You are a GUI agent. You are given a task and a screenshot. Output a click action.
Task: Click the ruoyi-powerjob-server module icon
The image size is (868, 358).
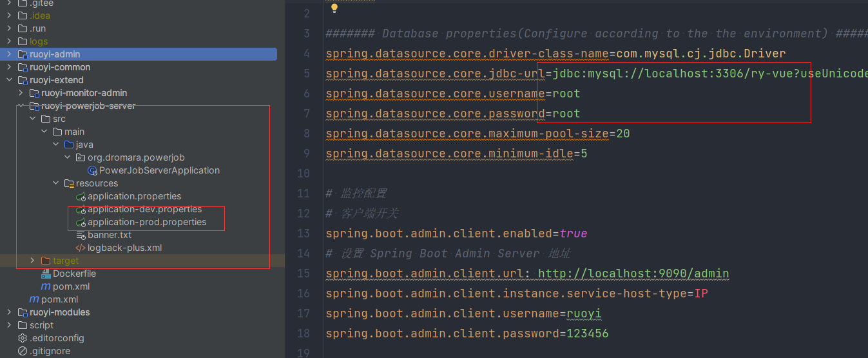(x=35, y=106)
